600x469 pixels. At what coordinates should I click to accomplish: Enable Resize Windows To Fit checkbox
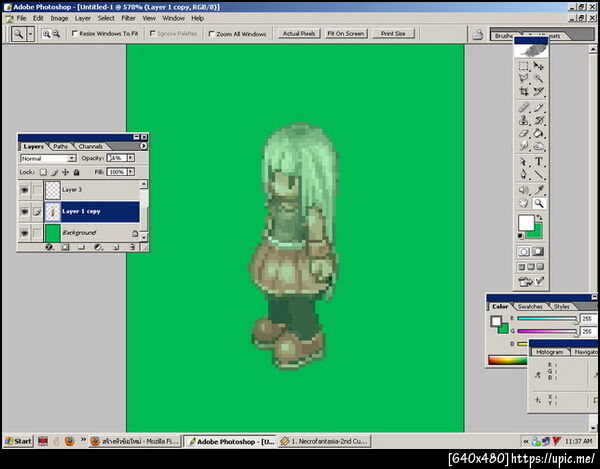pos(75,34)
